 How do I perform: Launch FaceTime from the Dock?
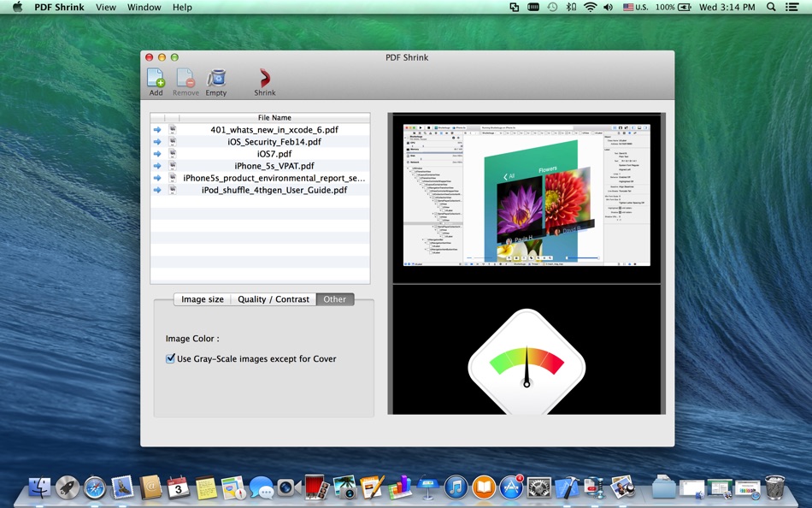(x=289, y=487)
